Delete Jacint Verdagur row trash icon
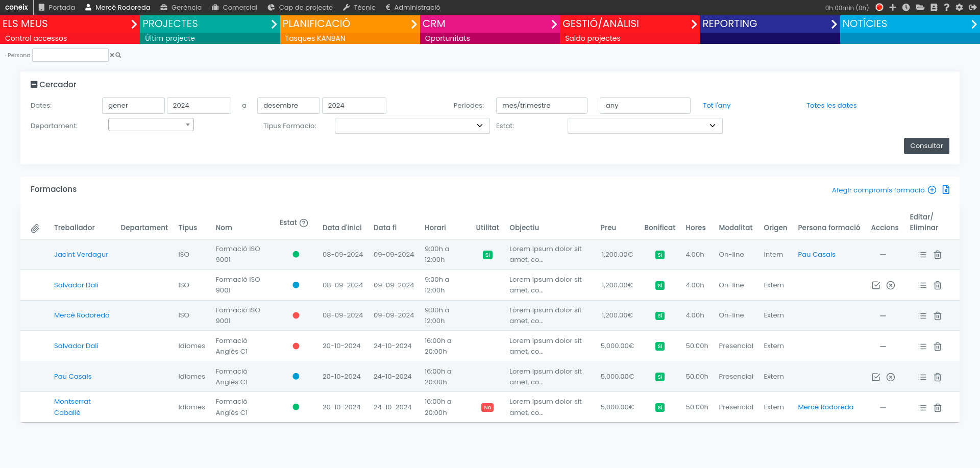The height and width of the screenshot is (468, 980). pos(938,255)
